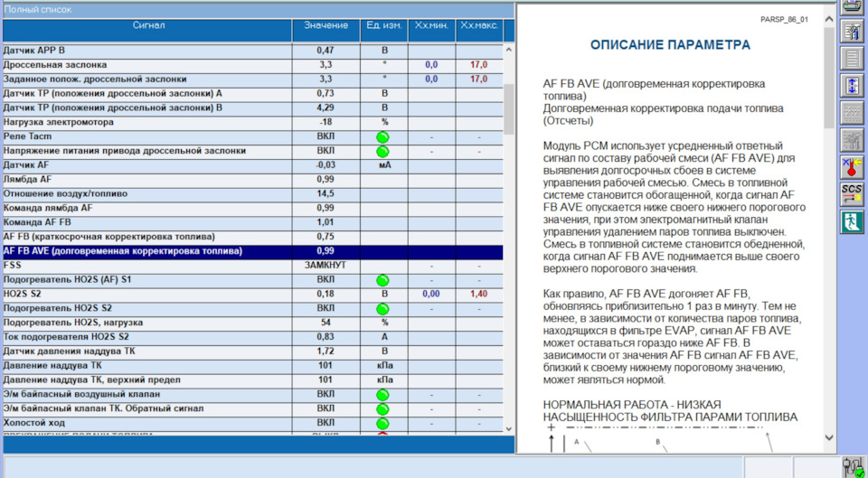Click the SCS icon

852,194
